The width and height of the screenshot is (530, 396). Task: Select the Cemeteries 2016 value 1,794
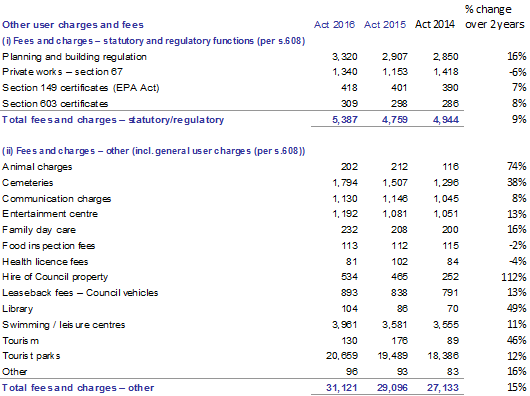345,183
